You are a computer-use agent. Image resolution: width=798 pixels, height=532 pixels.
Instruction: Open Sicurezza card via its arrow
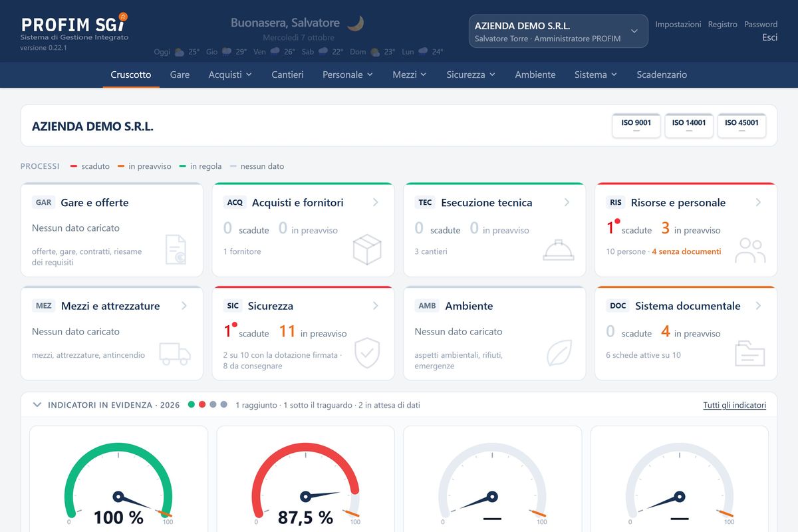pos(376,306)
